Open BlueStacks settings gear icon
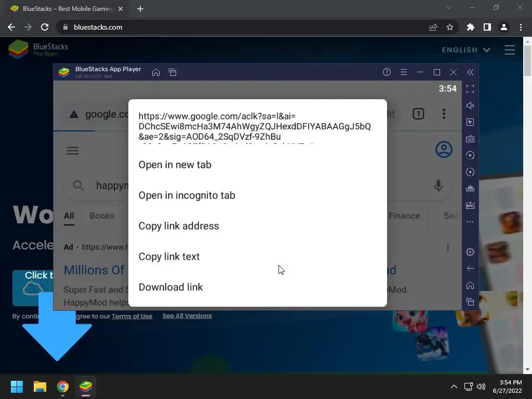The width and height of the screenshot is (532, 399). 470,252
